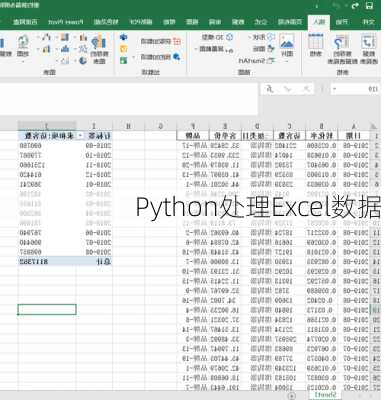
Task: Switch to the 开始 (Home) tab
Action: (x=342, y=22)
